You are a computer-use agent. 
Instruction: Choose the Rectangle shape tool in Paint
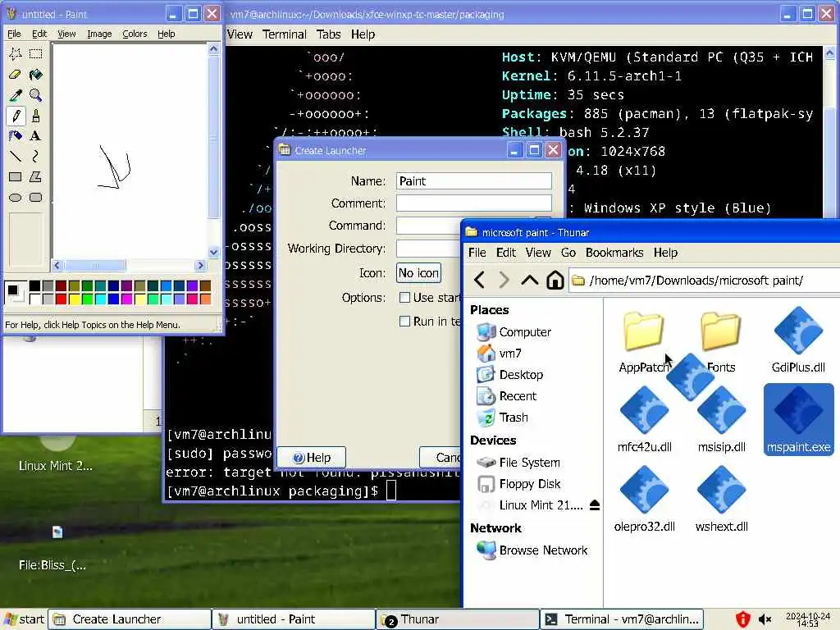pyautogui.click(x=16, y=177)
